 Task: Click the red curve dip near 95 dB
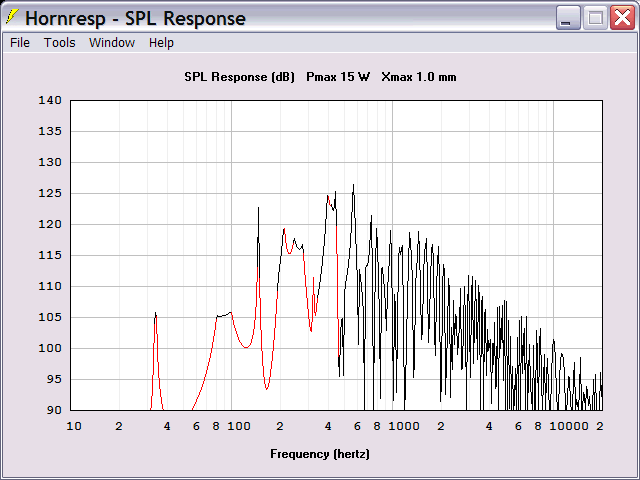[x=267, y=389]
